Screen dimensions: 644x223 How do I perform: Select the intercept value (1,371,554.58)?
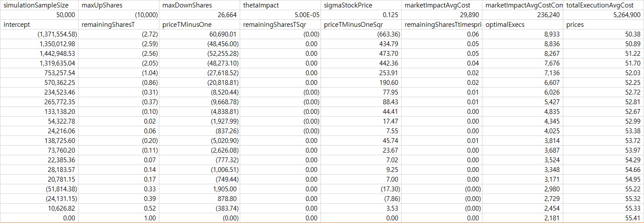tap(40, 34)
